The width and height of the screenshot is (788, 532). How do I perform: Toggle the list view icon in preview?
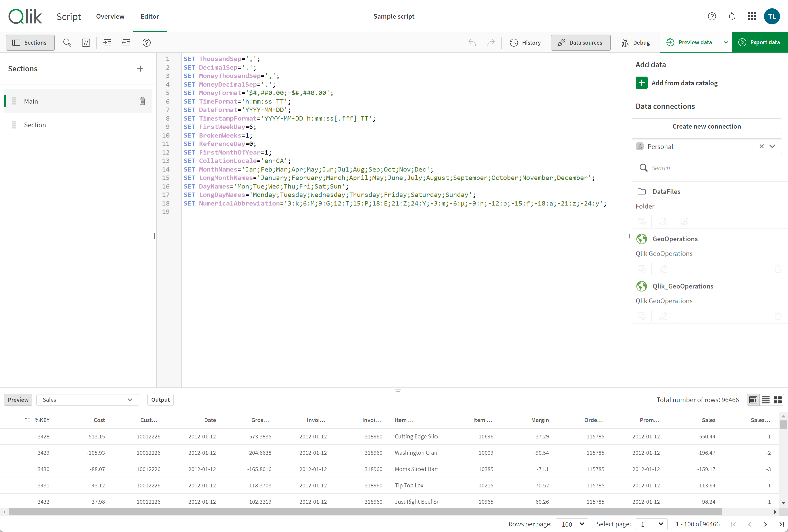point(765,400)
